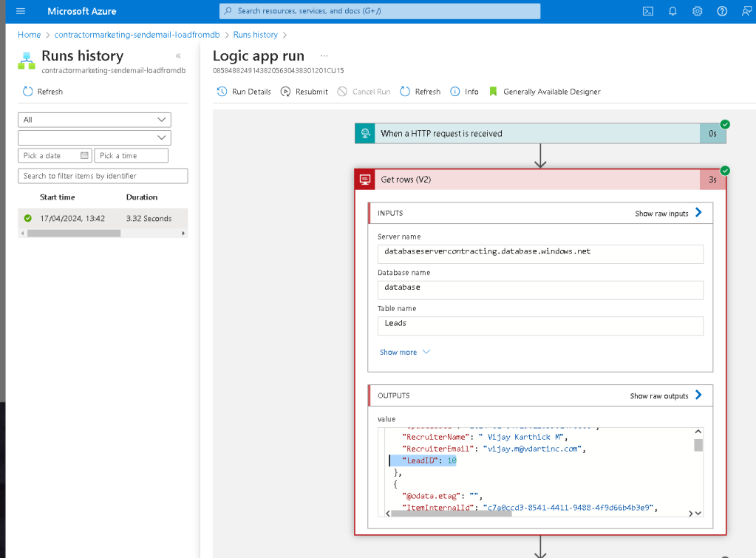Screen dimensions: 756x558
Task: Click the highlighted LeadID line in outputs
Action: point(423,460)
